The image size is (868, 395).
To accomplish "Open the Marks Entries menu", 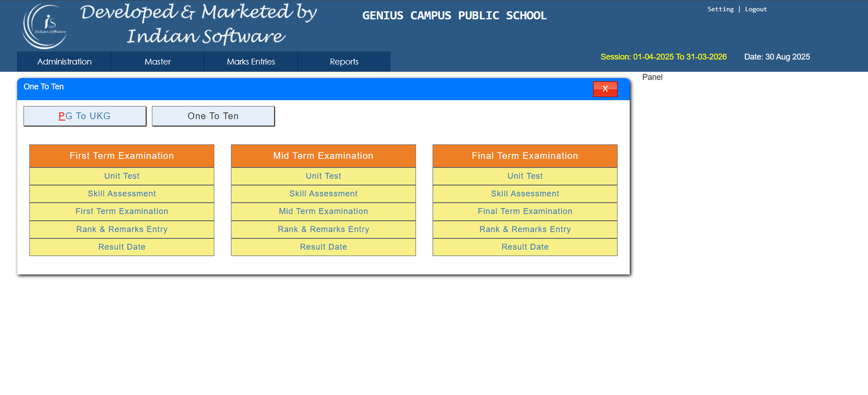I will [x=251, y=62].
